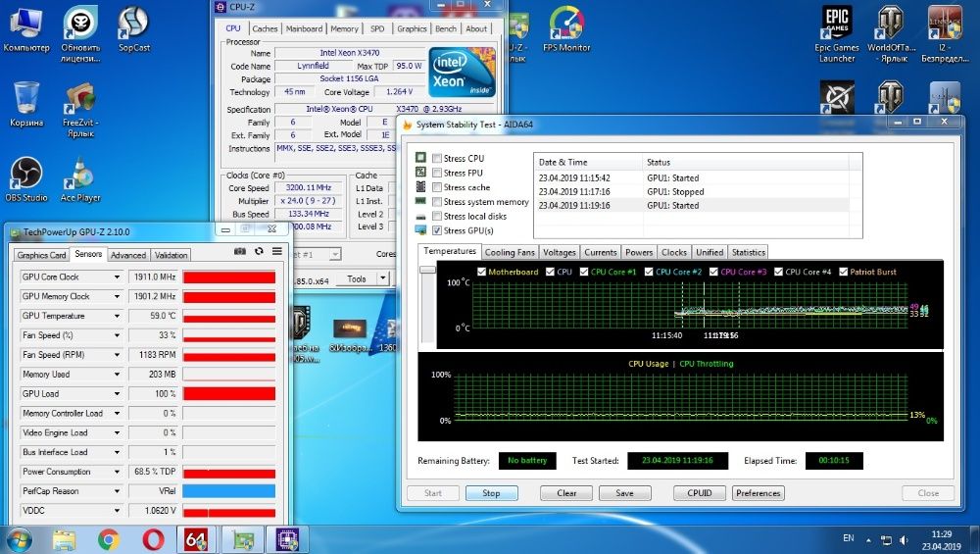Toggle the Motherboard temperature graph checkbox
Image resolution: width=980 pixels, height=554 pixels.
(481, 272)
